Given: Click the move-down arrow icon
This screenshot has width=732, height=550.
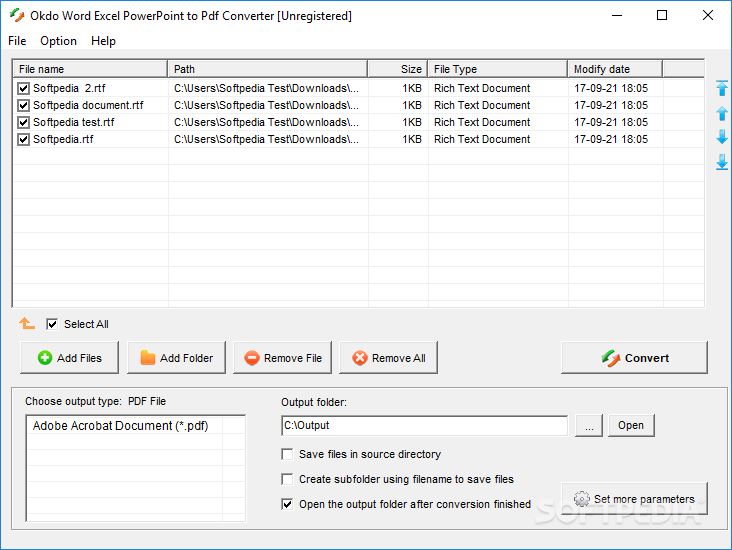Looking at the screenshot, I should click(722, 137).
